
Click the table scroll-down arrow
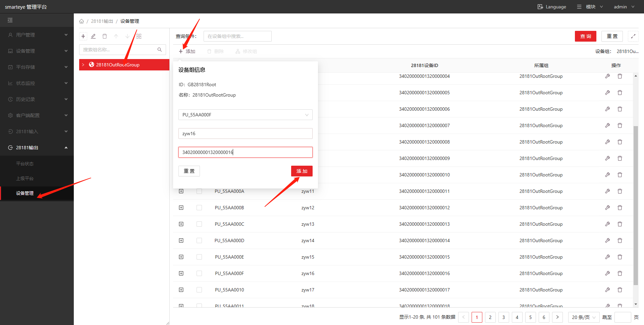pos(636,304)
